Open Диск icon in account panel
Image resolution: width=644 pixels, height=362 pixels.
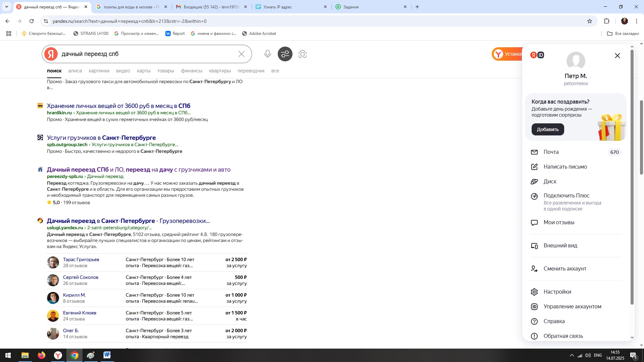click(x=534, y=182)
